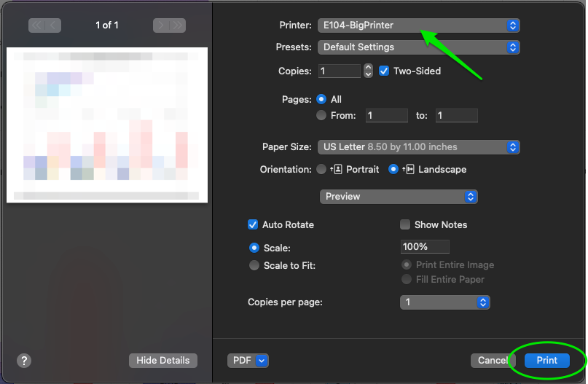Image resolution: width=588 pixels, height=384 pixels.
Task: Expand the Paper Size US Letter menu
Action: (x=418, y=147)
